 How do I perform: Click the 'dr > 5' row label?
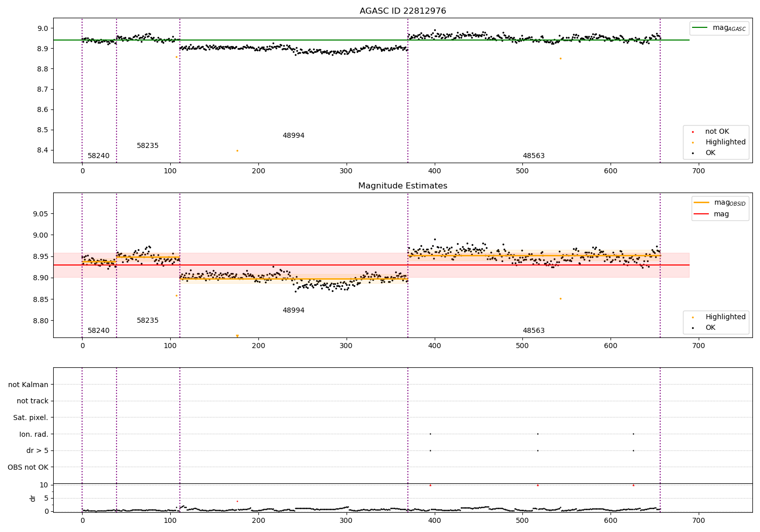point(37,451)
